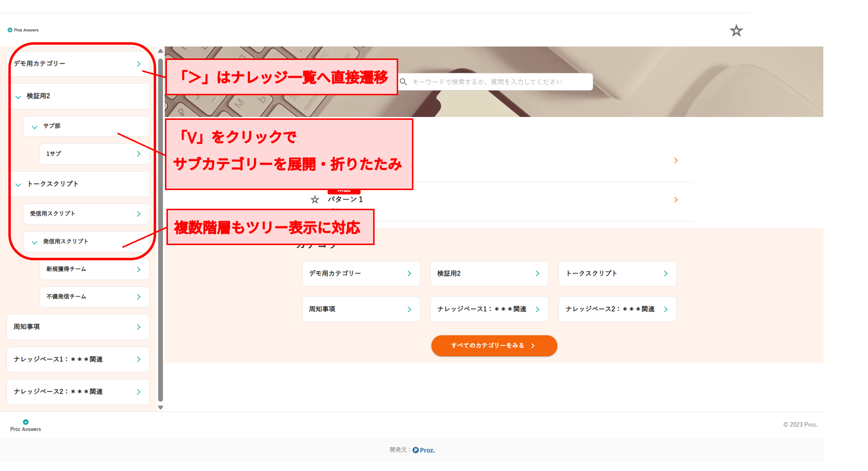Open arrow for ナレッジベース1 in sidebar
868x471 pixels.
point(138,360)
